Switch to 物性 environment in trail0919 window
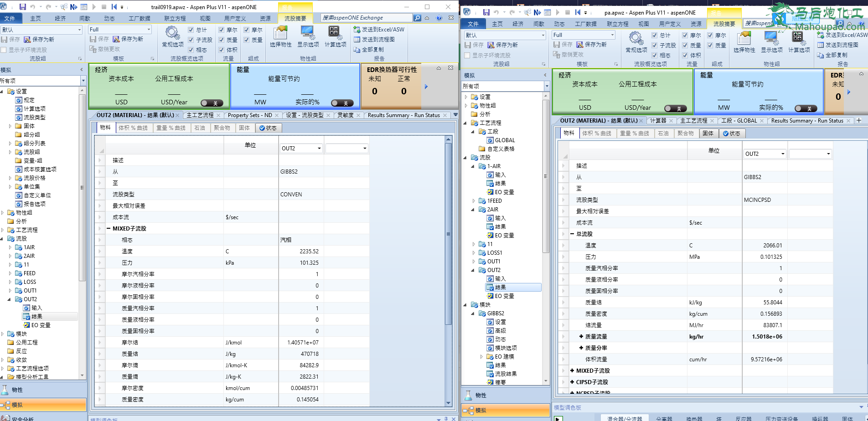868x421 pixels. (43, 390)
